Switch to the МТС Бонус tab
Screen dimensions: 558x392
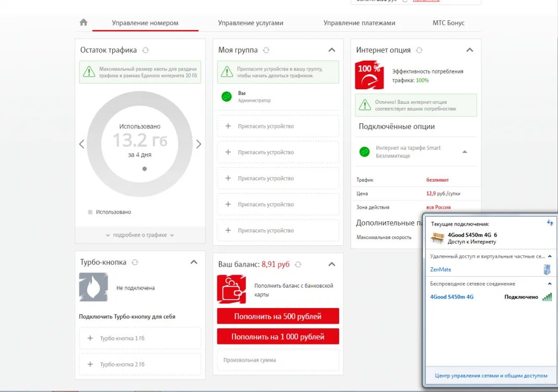(x=448, y=23)
